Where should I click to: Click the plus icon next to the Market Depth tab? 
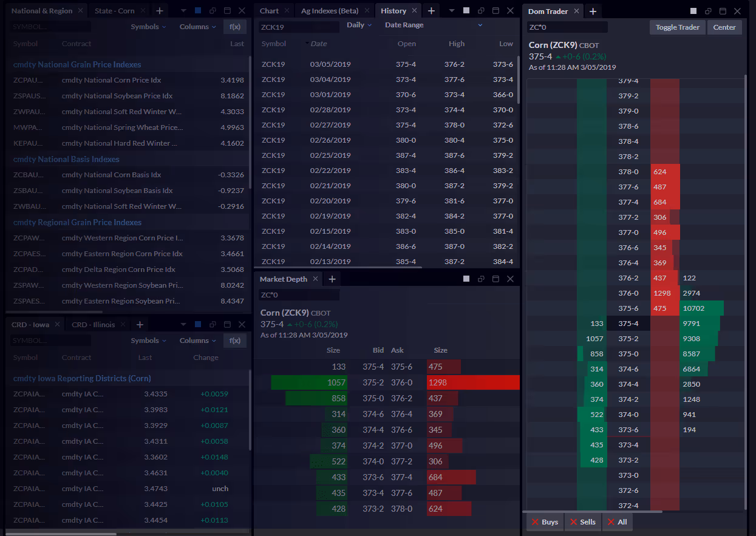(x=332, y=279)
